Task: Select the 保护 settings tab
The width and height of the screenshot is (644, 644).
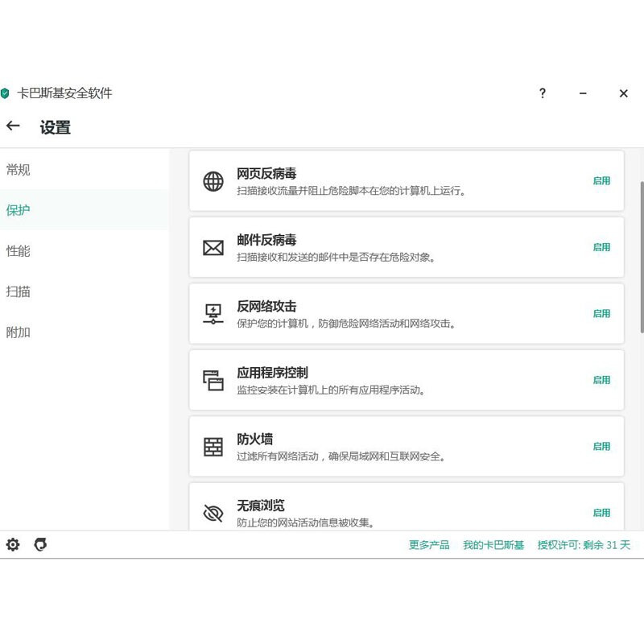Action: pyautogui.click(x=85, y=210)
